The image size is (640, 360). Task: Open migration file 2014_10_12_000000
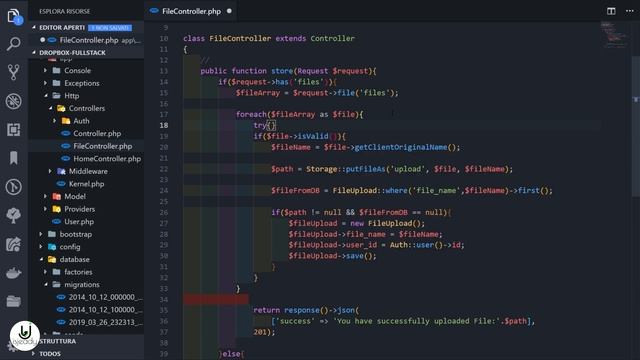click(105, 297)
